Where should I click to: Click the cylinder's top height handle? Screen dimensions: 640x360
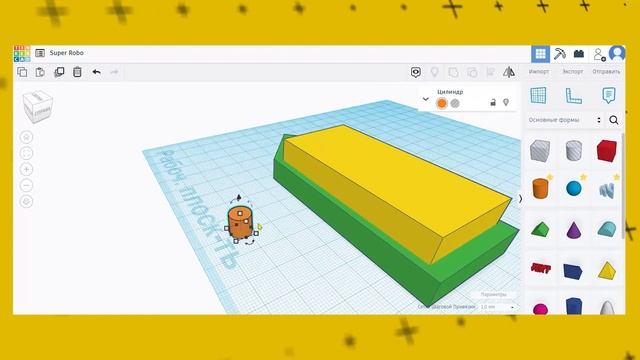(240, 213)
